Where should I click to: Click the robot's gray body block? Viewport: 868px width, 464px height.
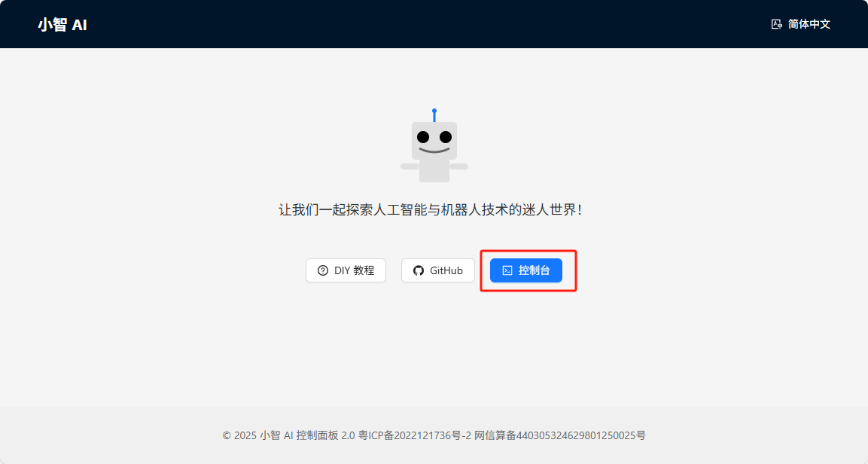pyautogui.click(x=434, y=170)
